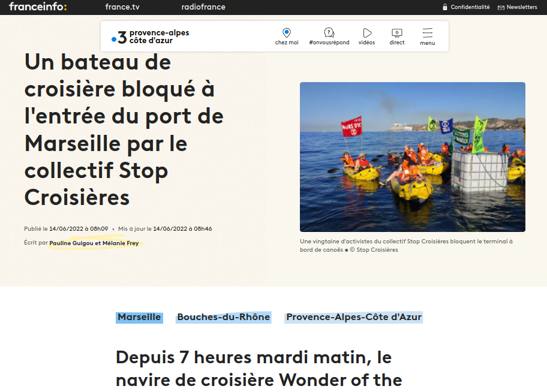Click the activists in canoes photo
The image size is (547, 392).
point(412,156)
